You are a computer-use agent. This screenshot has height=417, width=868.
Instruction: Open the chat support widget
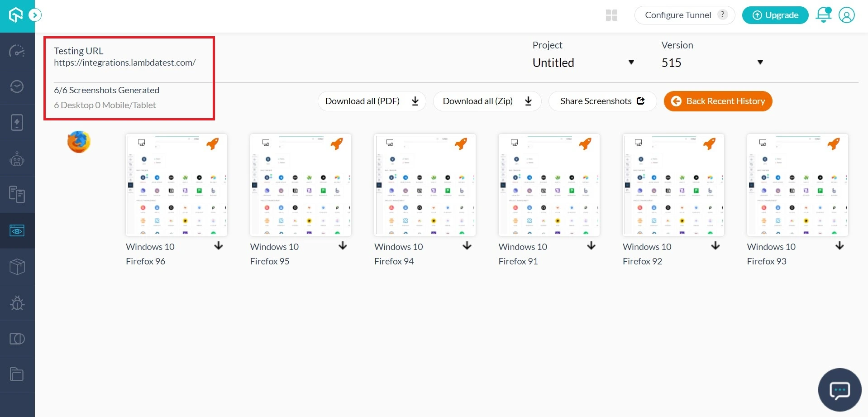[x=839, y=390]
